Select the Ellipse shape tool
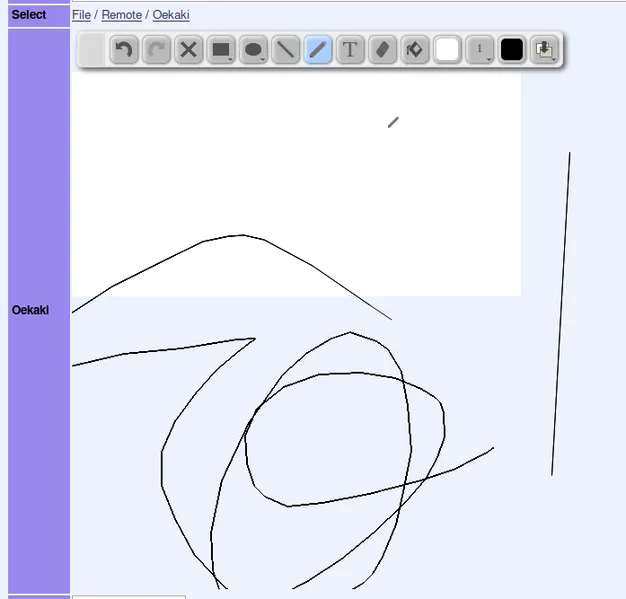Viewport: 626px width, 599px height. pos(254,50)
